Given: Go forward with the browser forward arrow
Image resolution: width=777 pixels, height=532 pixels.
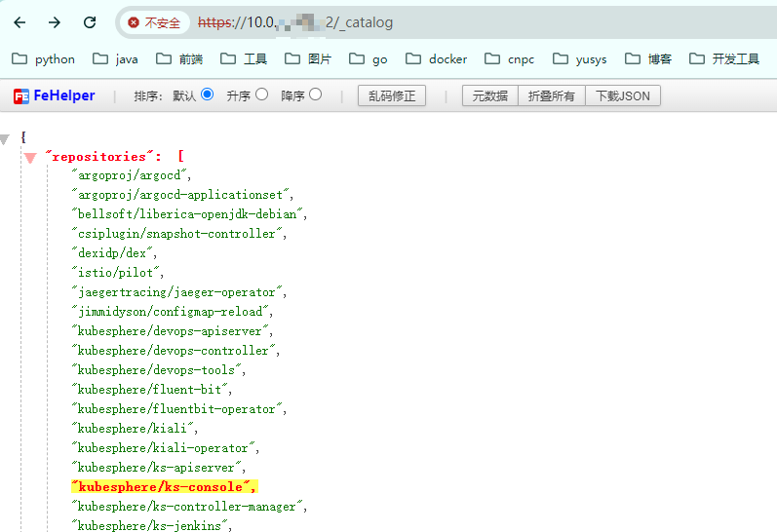Looking at the screenshot, I should tap(55, 22).
